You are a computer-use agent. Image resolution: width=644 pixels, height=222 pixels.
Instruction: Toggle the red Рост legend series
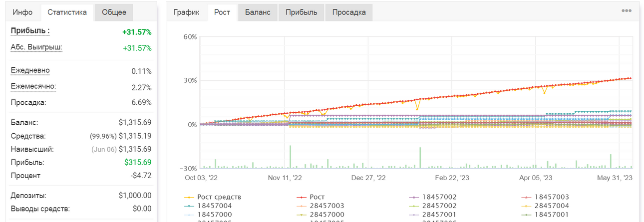pos(311,197)
